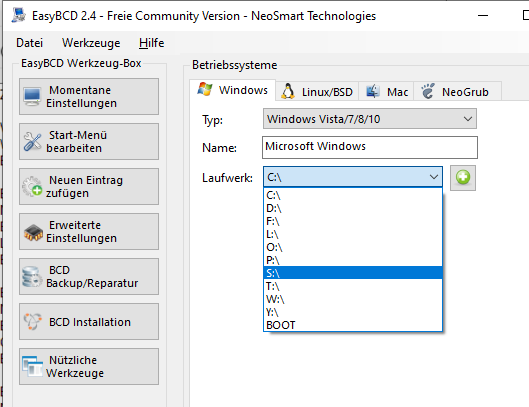Click the database icon for BCD Backup
529x407 pixels.
(32, 277)
